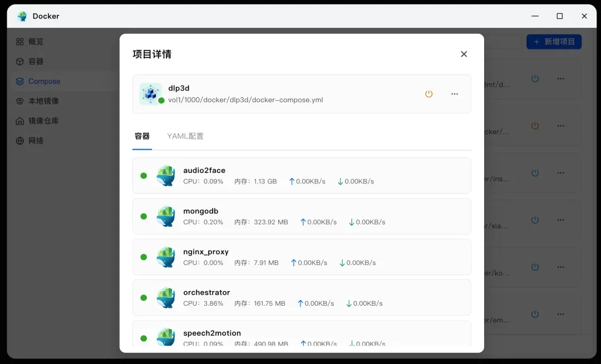Viewport: 601px width, 364px height.
Task: Click the orange power button for dlp3d
Action: 428,94
